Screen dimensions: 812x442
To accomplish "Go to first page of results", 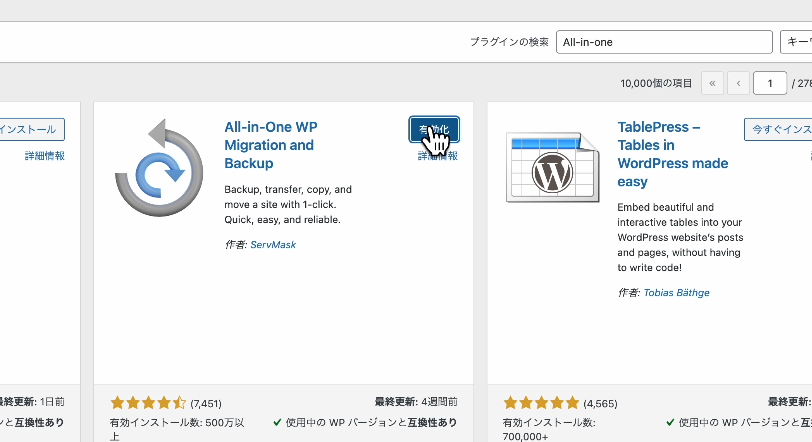I will 712,83.
